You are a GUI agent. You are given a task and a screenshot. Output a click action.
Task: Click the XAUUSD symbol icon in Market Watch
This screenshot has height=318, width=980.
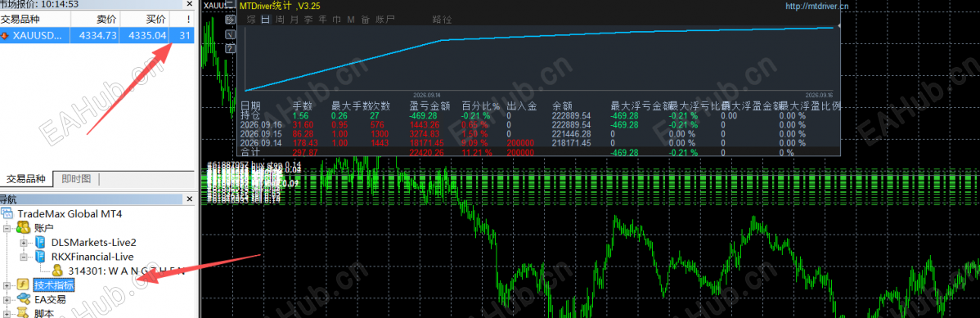(x=5, y=36)
